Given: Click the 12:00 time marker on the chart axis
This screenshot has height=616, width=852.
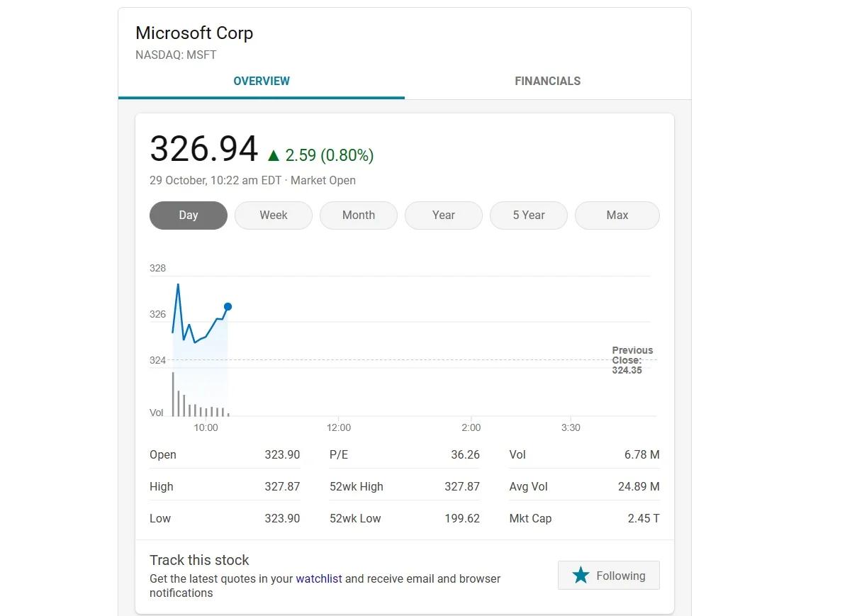Looking at the screenshot, I should (x=339, y=427).
